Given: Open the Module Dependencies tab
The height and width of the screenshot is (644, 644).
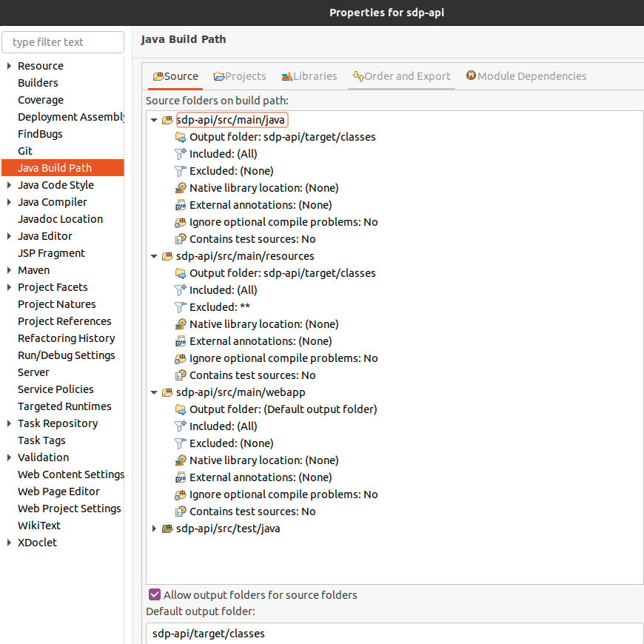Looking at the screenshot, I should (526, 76).
